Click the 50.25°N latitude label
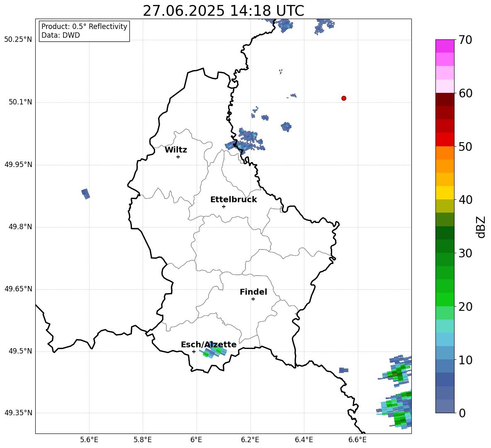 [x=18, y=40]
